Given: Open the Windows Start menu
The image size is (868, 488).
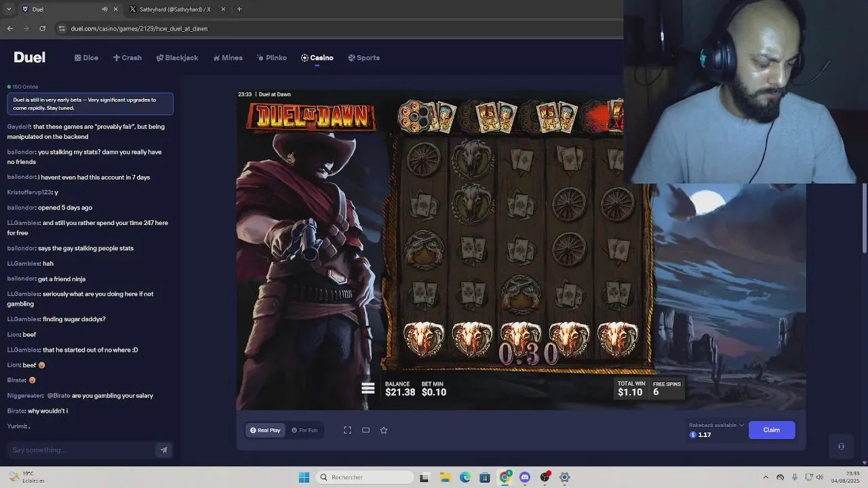Looking at the screenshot, I should pos(304,477).
